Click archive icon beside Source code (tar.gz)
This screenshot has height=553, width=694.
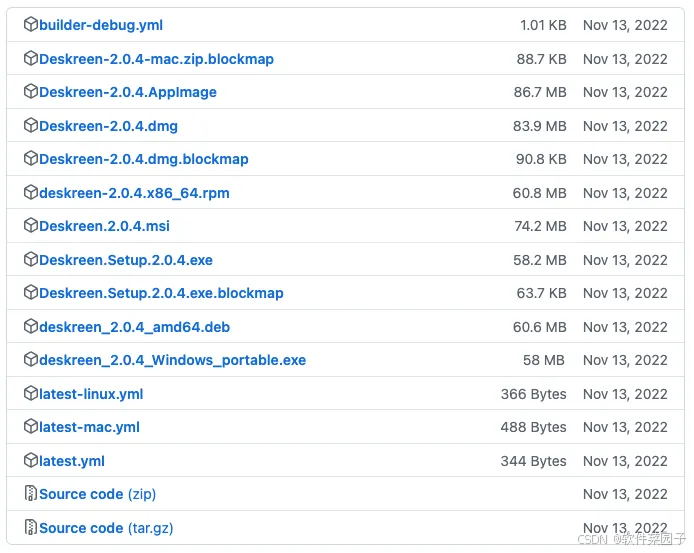[31, 527]
